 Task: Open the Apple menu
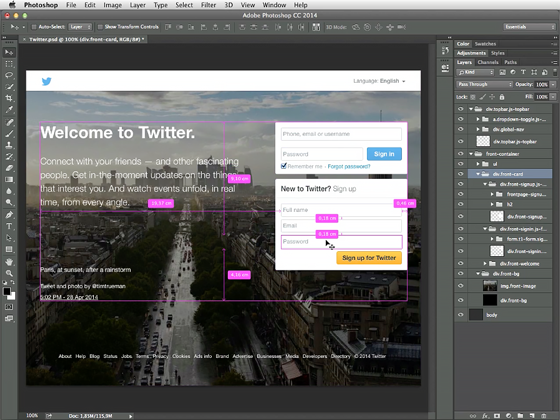coord(12,5)
